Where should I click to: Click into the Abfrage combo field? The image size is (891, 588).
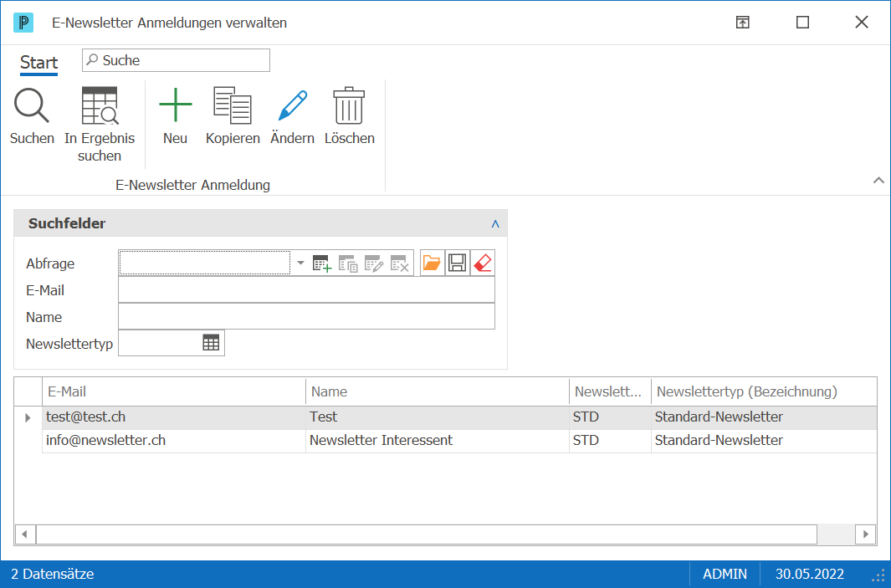[x=205, y=263]
